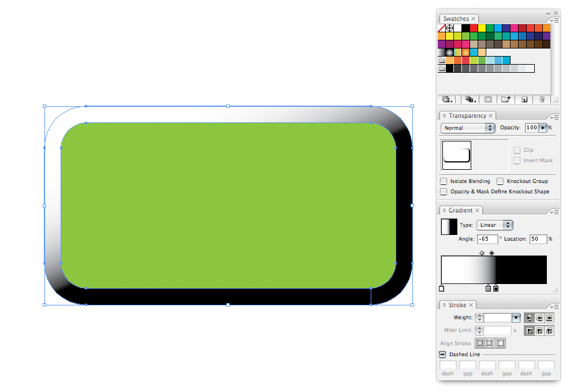Align stroke to center icon
Screen dimensions: 570x392
(x=480, y=343)
